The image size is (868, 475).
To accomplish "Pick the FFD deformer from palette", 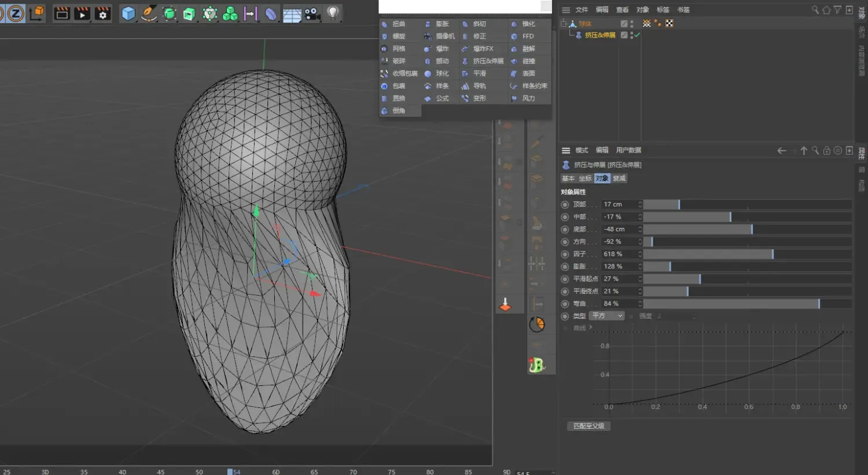I will click(x=528, y=36).
